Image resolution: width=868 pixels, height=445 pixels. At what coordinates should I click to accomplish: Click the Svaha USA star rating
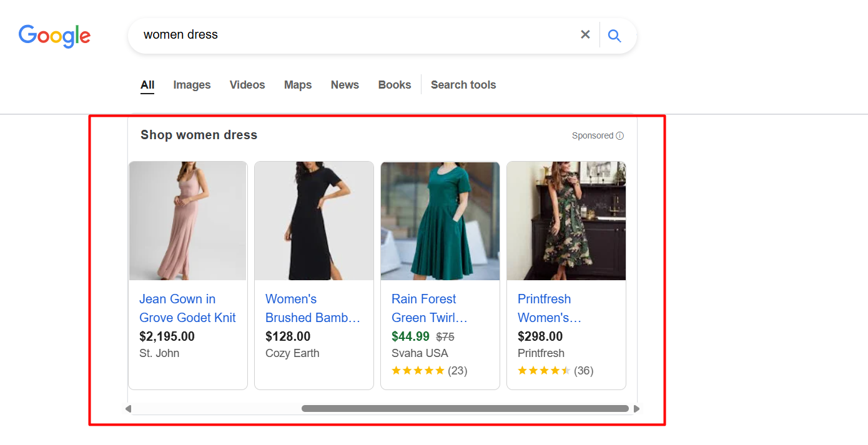click(418, 371)
